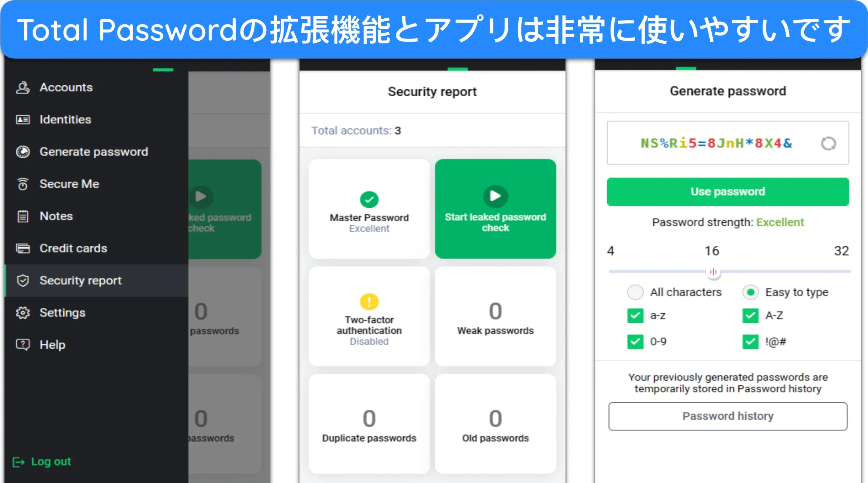Open Secure Me menu item
868x483 pixels.
97,184
